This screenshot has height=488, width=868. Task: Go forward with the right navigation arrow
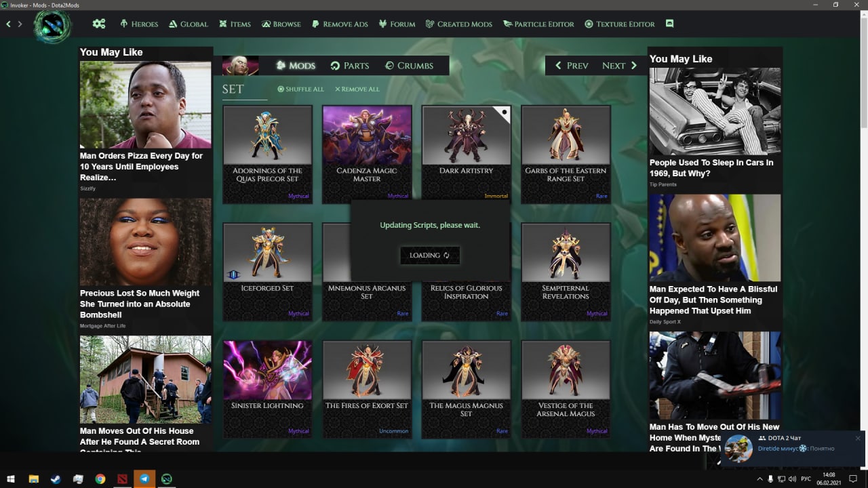tap(20, 24)
